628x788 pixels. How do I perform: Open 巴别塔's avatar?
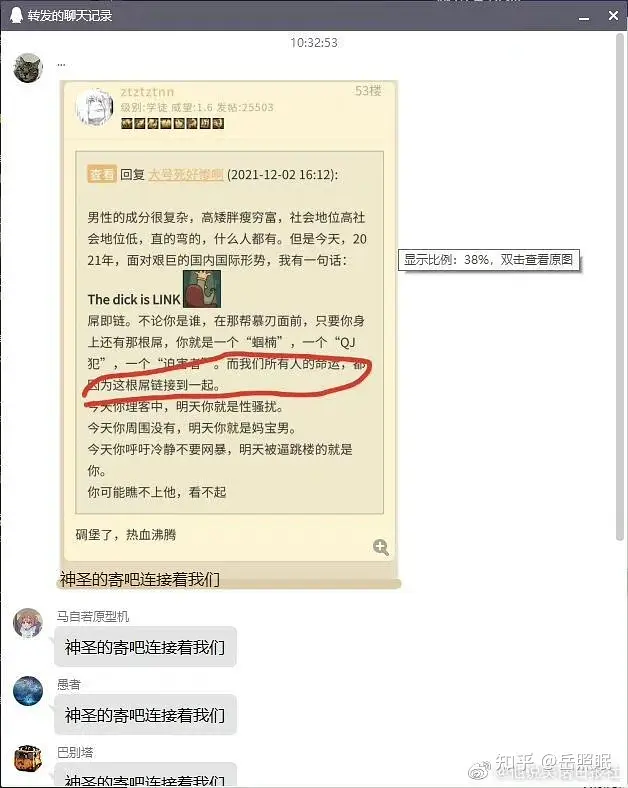(x=28, y=759)
